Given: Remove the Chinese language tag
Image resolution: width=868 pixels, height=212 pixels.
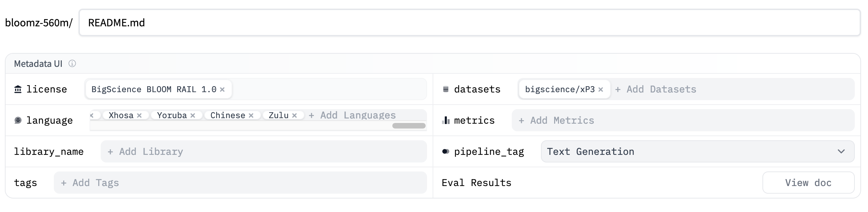Looking at the screenshot, I should (x=251, y=115).
